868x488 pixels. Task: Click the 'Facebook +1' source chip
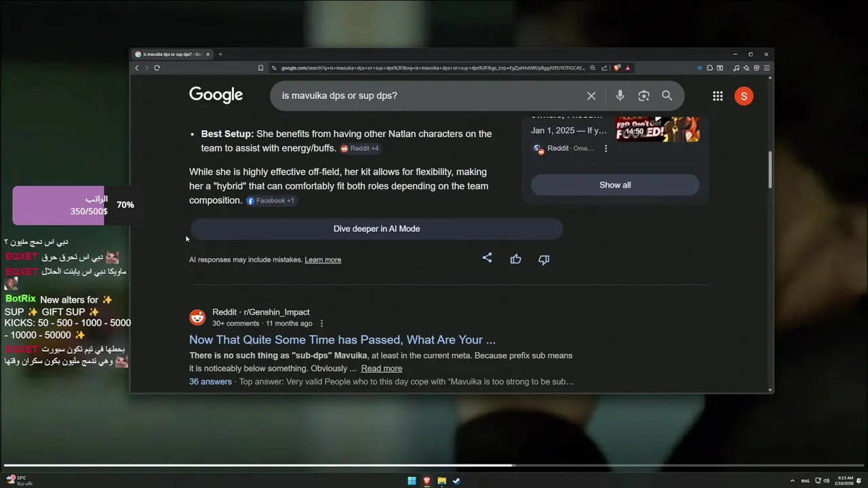tap(271, 201)
